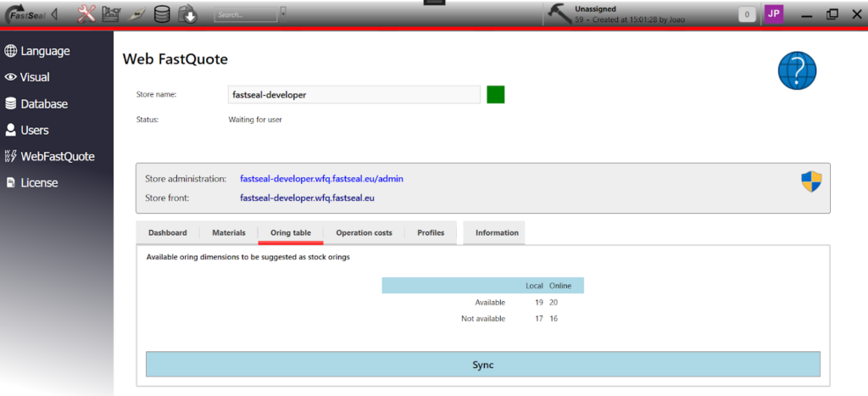Open the store administration link

click(321, 179)
